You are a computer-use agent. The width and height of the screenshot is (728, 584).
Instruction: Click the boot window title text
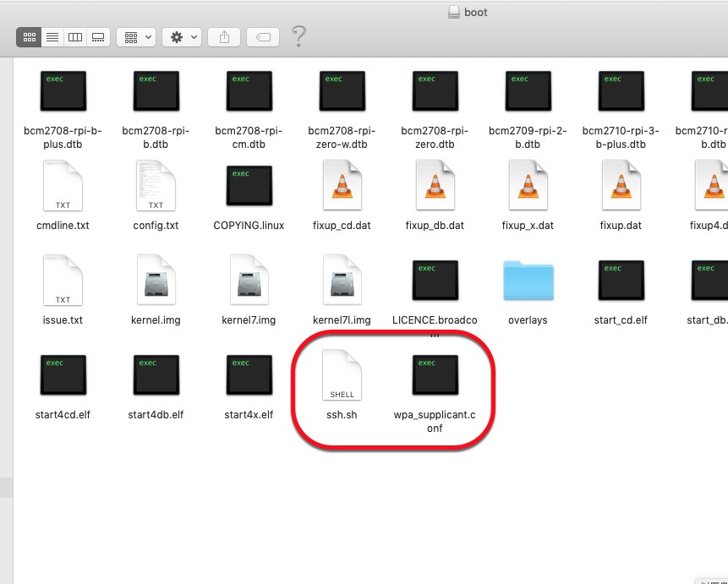(476, 13)
